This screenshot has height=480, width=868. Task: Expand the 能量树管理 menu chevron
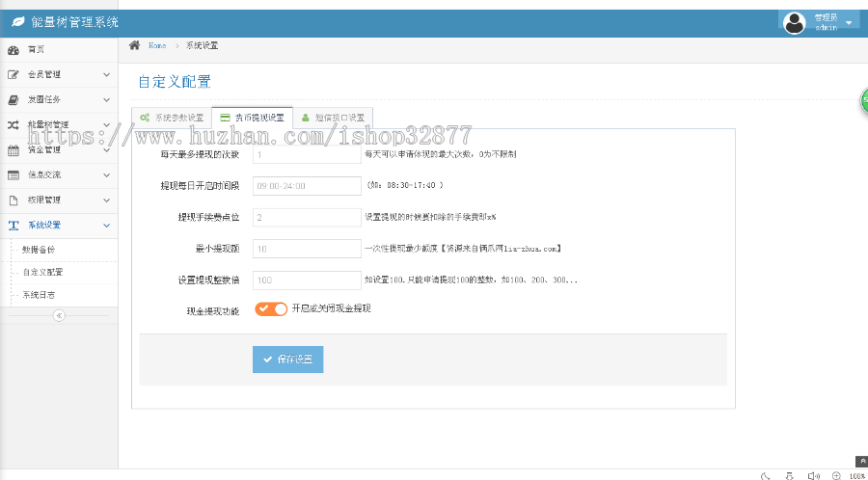(x=107, y=125)
